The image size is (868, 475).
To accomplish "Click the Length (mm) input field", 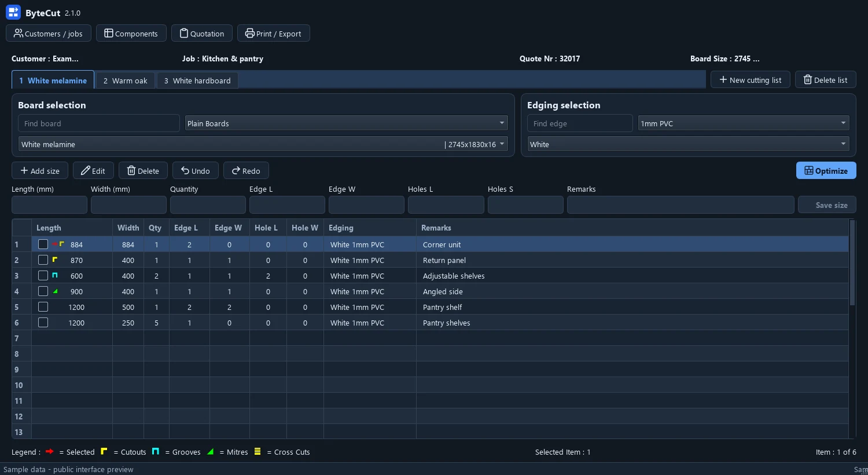I will point(49,204).
